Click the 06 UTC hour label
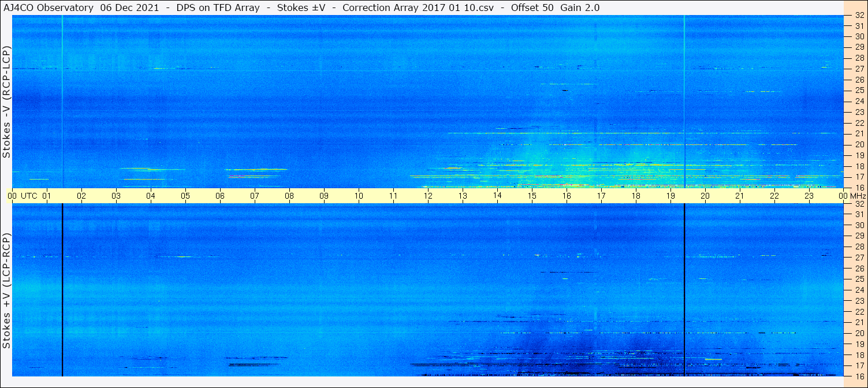 point(220,196)
